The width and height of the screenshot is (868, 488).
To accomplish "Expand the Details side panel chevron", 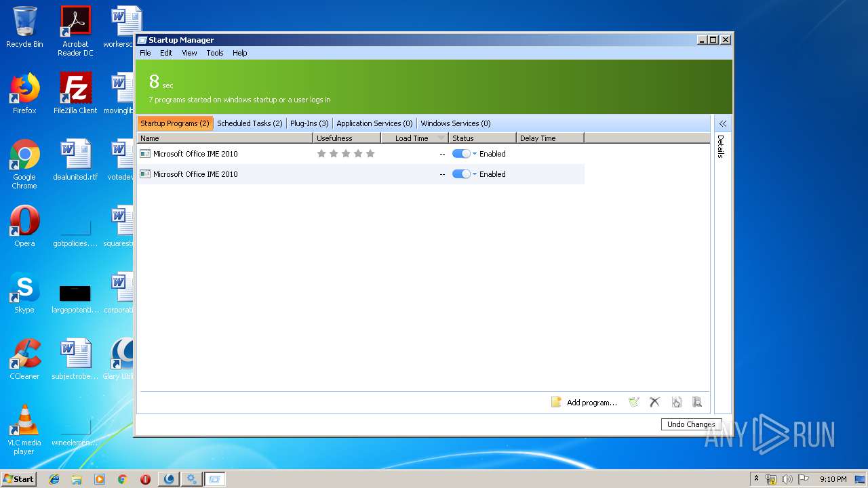I will 723,123.
